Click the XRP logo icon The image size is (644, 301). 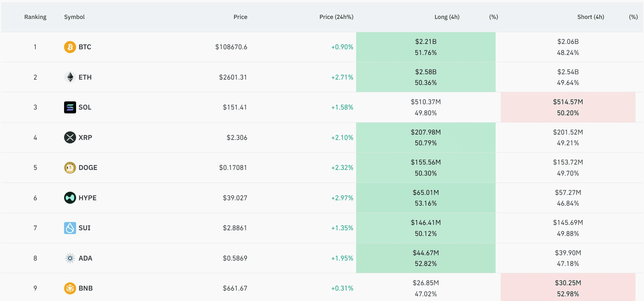click(70, 137)
